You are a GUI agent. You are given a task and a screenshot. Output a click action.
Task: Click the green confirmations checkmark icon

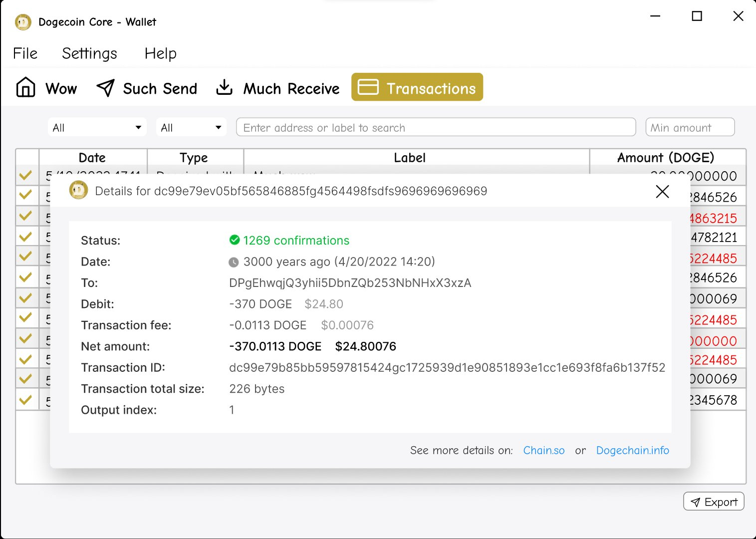pyautogui.click(x=235, y=240)
